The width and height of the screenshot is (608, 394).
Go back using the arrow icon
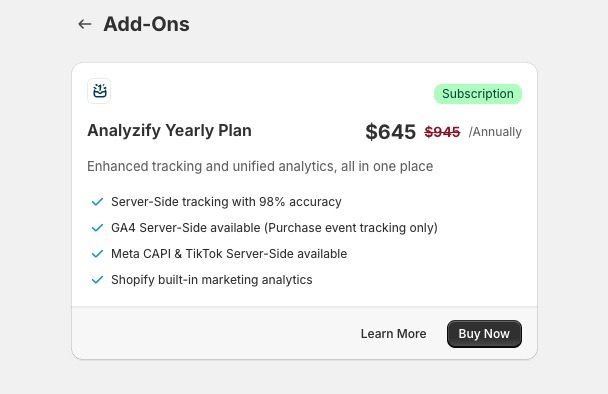click(x=85, y=24)
